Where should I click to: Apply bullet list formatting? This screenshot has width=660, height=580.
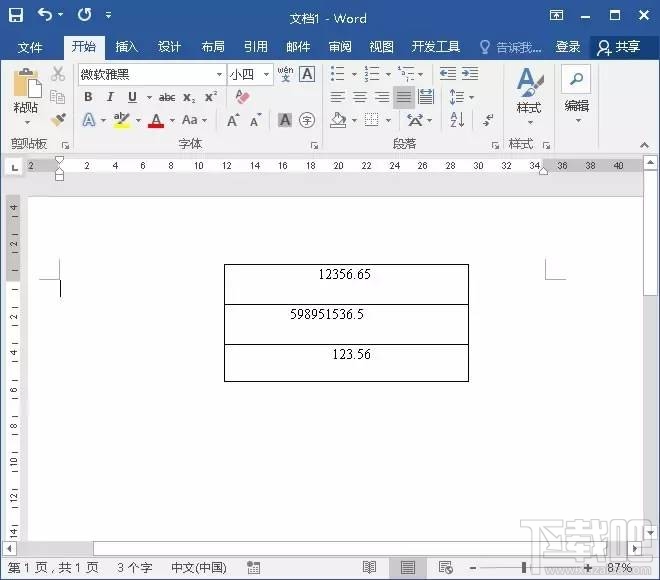click(338, 74)
